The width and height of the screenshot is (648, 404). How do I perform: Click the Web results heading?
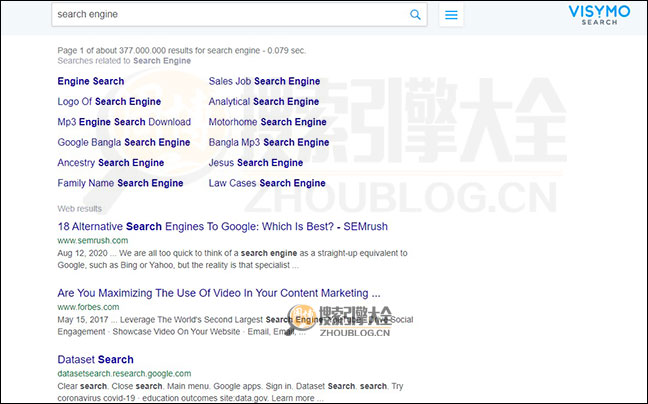point(79,209)
